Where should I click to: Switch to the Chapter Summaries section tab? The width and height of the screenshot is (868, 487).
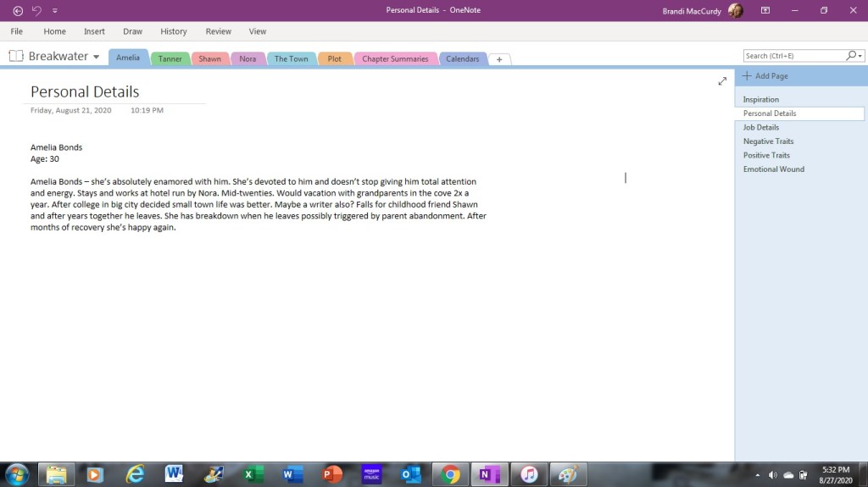(395, 59)
